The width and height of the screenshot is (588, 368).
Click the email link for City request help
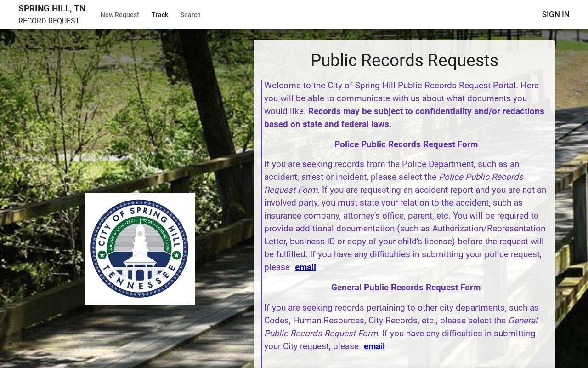click(374, 346)
